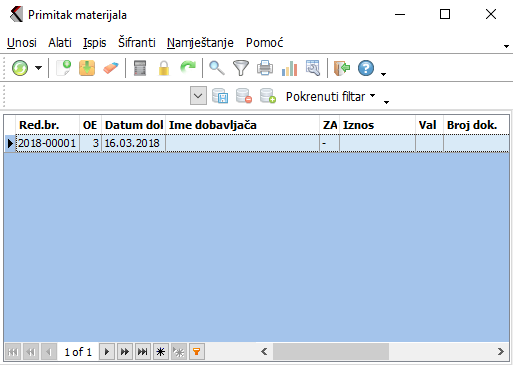Open the bar chart icon
This screenshot has width=513, height=365.
[x=289, y=68]
